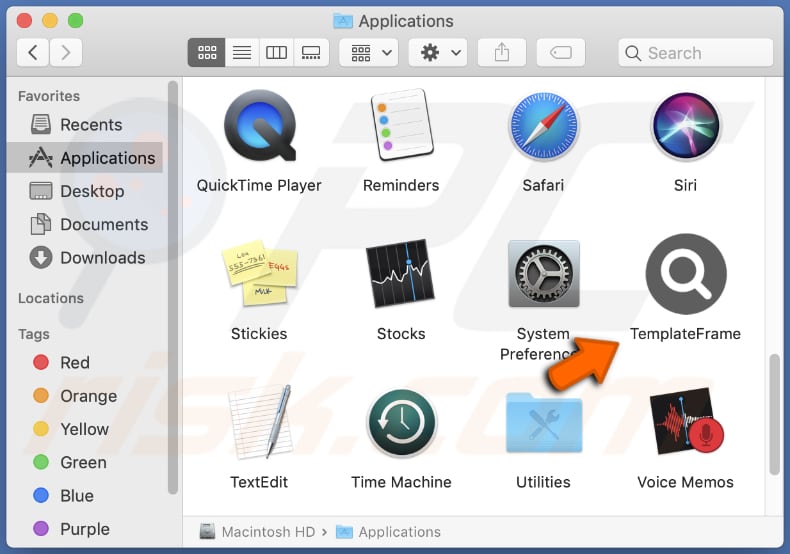Viewport: 790px width, 554px height.
Task: Click the Reminders name label
Action: (401, 185)
